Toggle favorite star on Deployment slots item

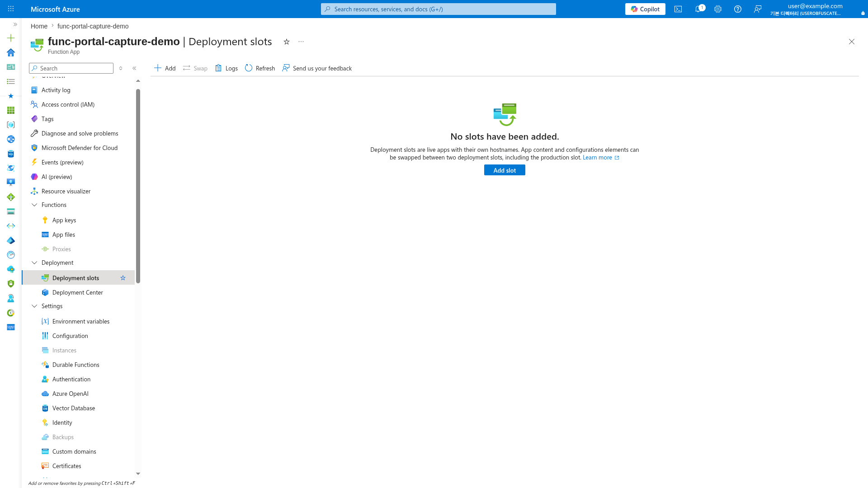(123, 278)
